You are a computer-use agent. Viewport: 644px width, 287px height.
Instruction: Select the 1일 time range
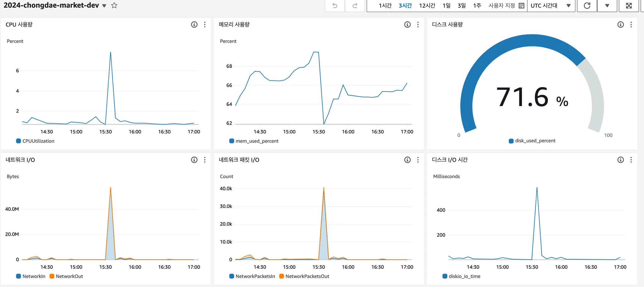(x=447, y=6)
